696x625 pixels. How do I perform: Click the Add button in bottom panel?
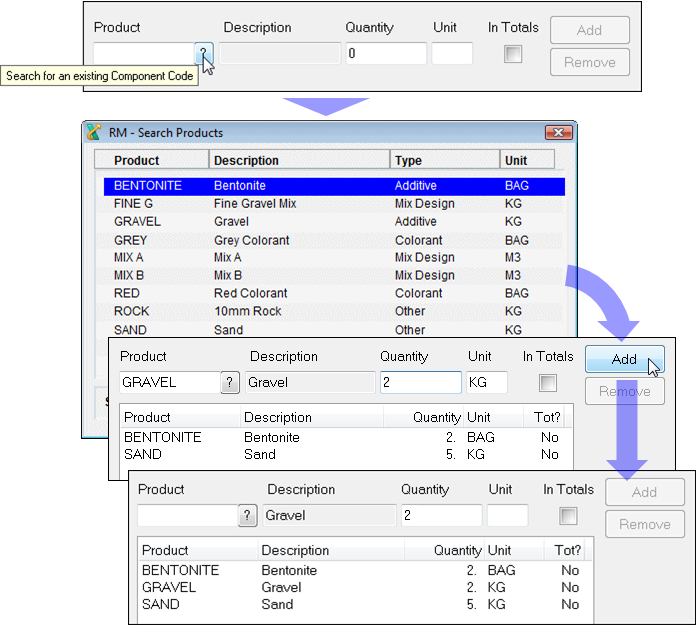pyautogui.click(x=645, y=492)
